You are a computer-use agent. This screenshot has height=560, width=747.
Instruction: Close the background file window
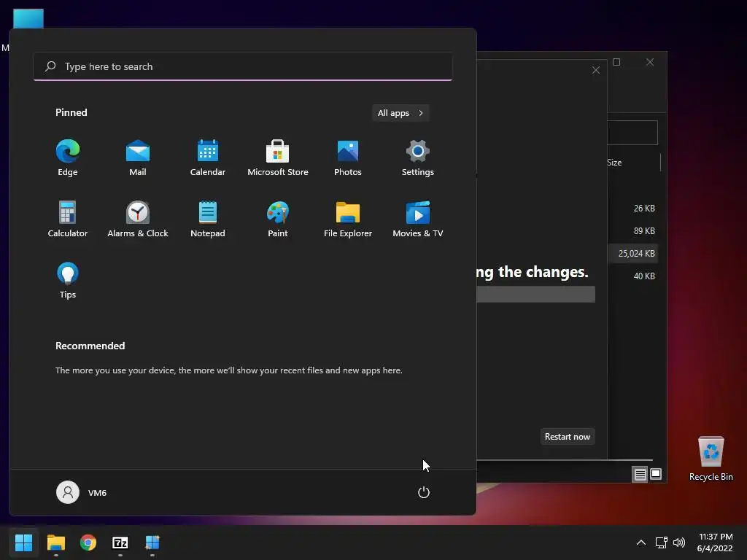tap(650, 62)
